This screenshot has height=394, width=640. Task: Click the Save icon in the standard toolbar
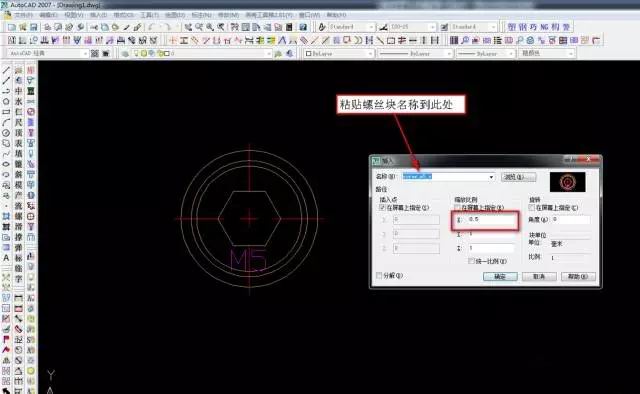point(33,27)
